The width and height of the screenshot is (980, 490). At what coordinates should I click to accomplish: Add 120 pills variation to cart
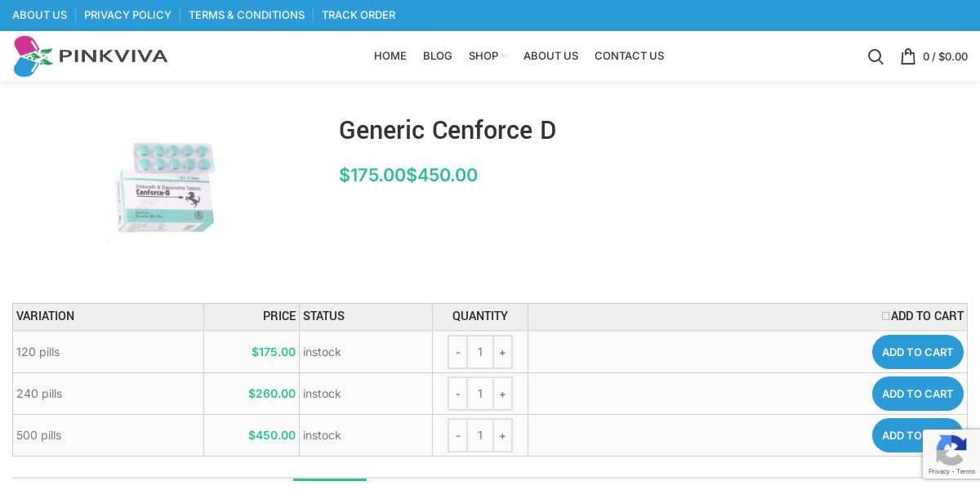coord(917,352)
